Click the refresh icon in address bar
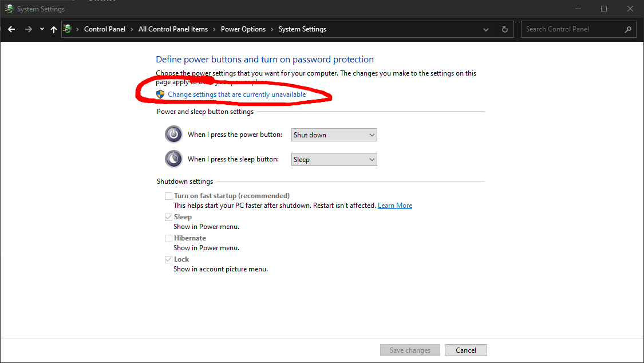 504,29
